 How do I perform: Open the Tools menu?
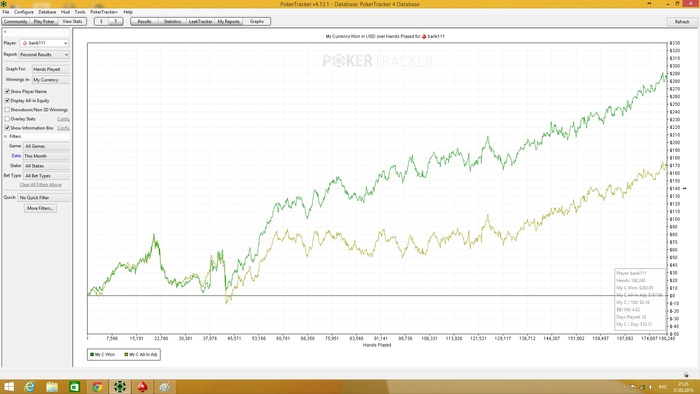pos(80,12)
